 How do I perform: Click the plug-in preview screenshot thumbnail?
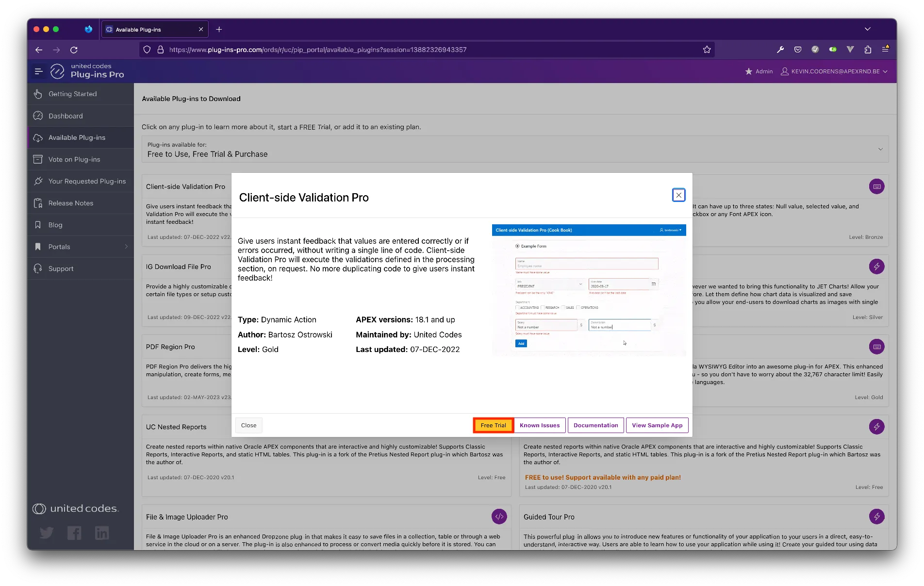(589, 290)
